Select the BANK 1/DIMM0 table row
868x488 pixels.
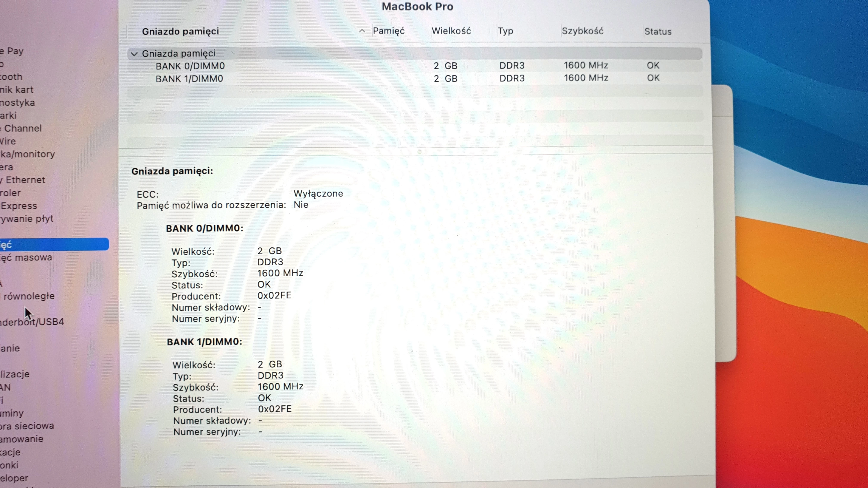[x=414, y=79]
